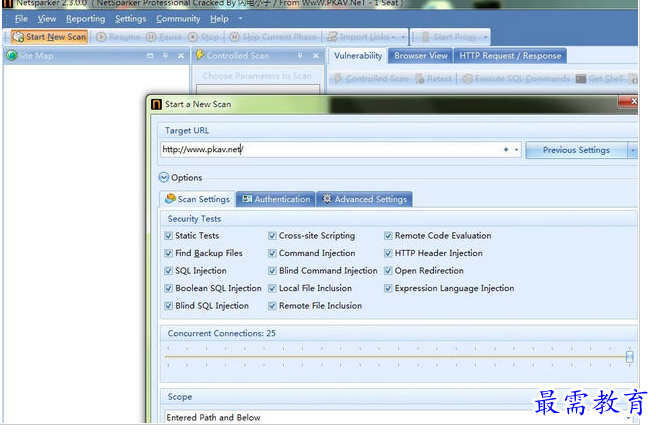Uncheck Cross-site Scripting checkbox
The height and width of the screenshot is (434, 656).
(272, 236)
